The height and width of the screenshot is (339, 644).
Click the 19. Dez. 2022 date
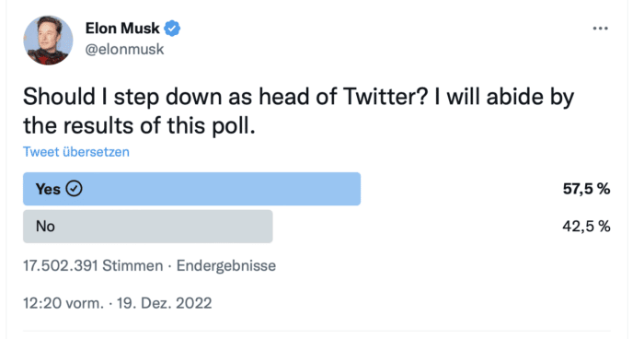point(165,303)
